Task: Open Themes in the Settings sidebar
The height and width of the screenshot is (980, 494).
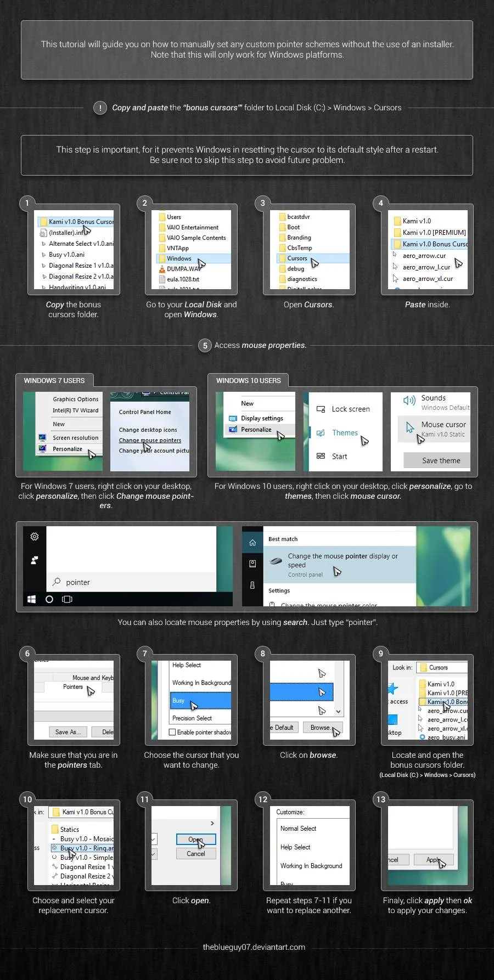Action: [345, 433]
